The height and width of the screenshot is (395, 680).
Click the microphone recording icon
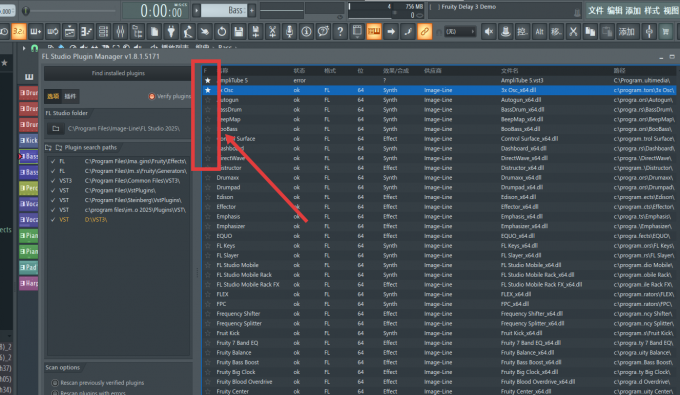pyautogui.click(x=289, y=32)
